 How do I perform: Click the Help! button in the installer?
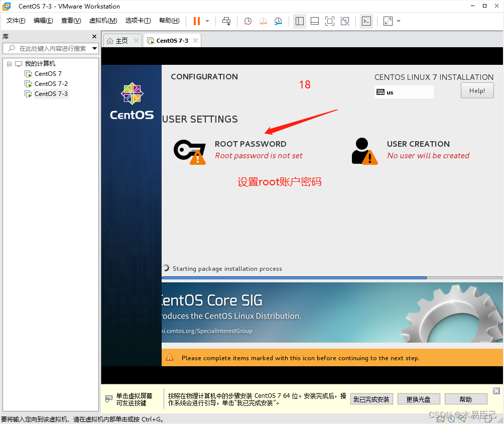pos(476,90)
